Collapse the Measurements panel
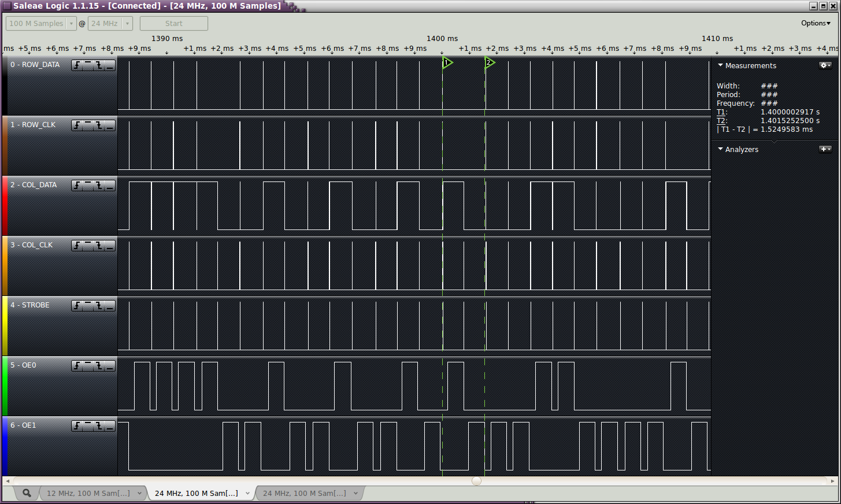 [x=720, y=65]
